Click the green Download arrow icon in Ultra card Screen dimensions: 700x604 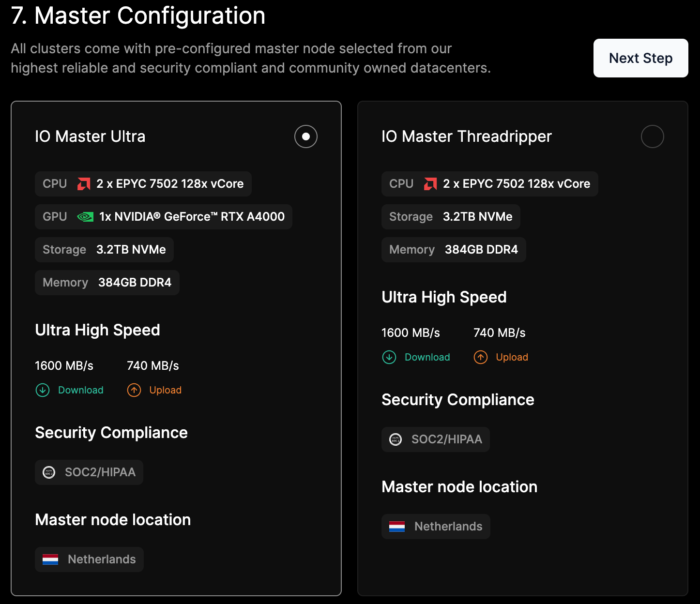click(x=43, y=390)
